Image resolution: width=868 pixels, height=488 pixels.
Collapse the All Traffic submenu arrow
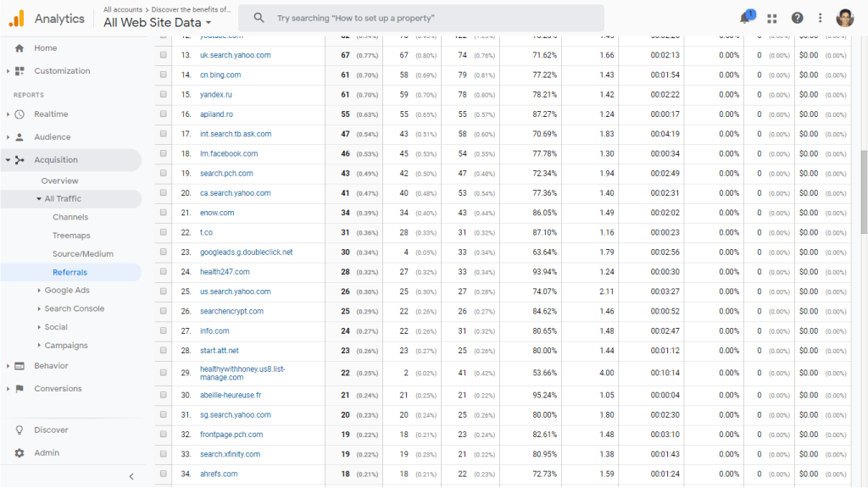pos(39,198)
